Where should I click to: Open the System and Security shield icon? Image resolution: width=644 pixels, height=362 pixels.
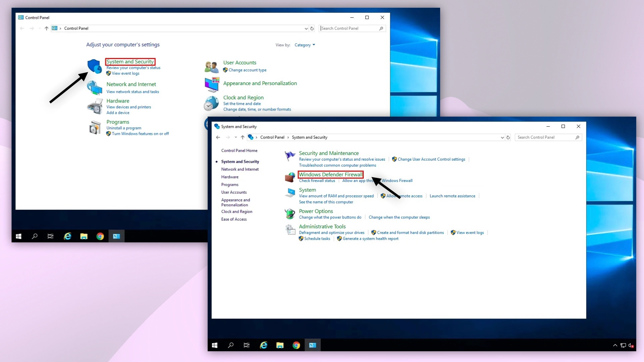coord(94,66)
